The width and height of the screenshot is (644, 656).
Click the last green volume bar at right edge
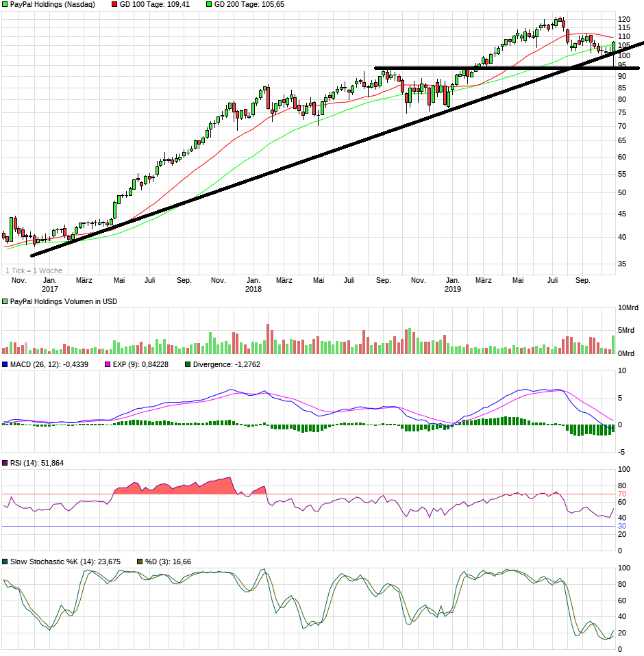pyautogui.click(x=613, y=344)
